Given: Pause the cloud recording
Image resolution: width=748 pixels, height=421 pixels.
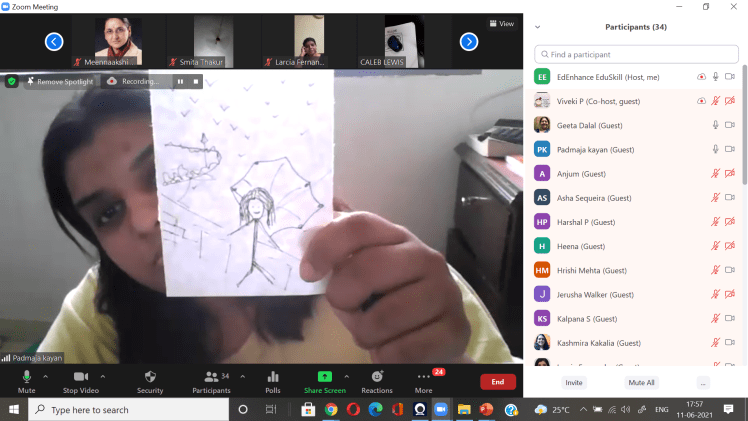Looking at the screenshot, I should [180, 81].
